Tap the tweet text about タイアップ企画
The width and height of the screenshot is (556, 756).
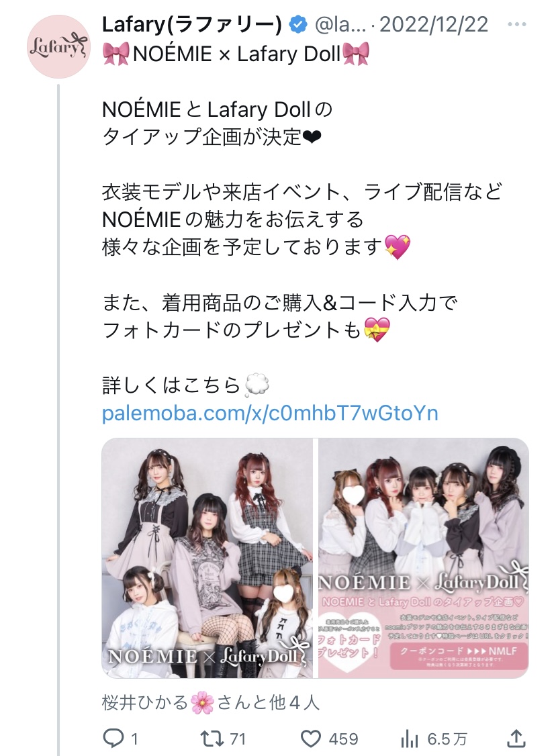click(x=218, y=124)
